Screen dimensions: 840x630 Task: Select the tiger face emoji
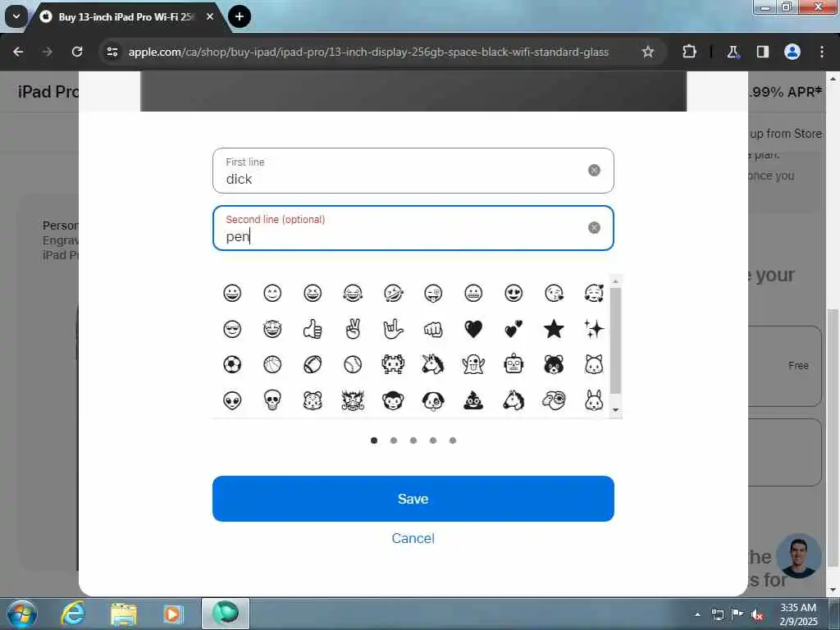(313, 400)
